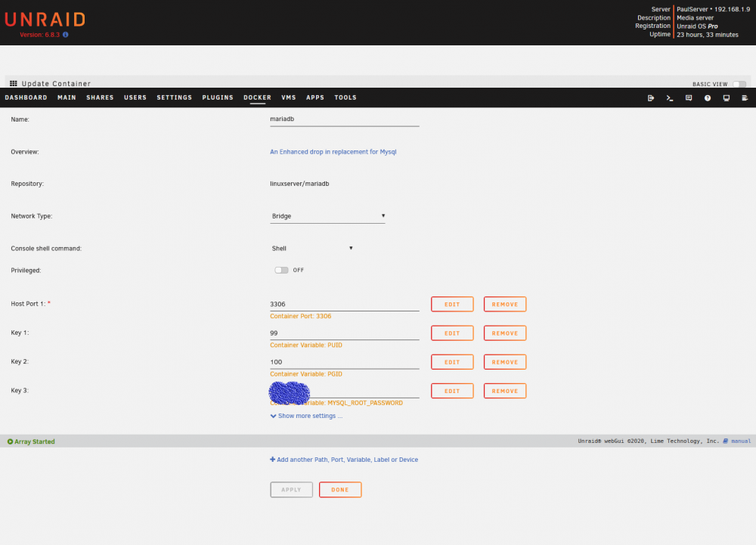Click Remove for Key 3 root password
The image size is (756, 545).
pyautogui.click(x=505, y=391)
